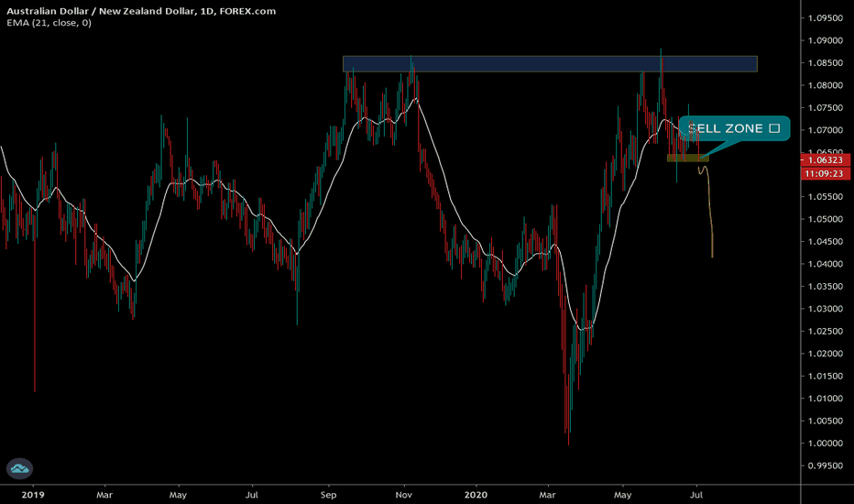854x504 pixels.
Task: Click the 1.02500 price axis label
Action: [x=825, y=331]
